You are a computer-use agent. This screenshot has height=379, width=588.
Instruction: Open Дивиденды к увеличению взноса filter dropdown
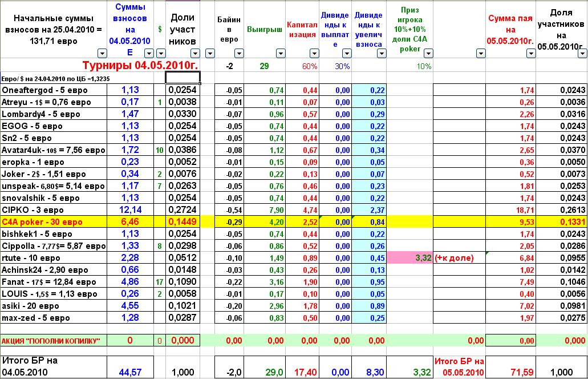tap(380, 53)
